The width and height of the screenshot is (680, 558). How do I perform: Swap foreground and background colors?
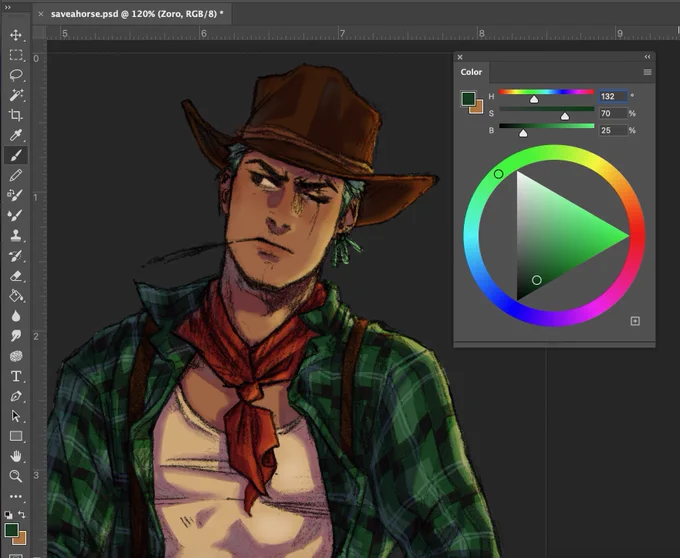tap(22, 515)
